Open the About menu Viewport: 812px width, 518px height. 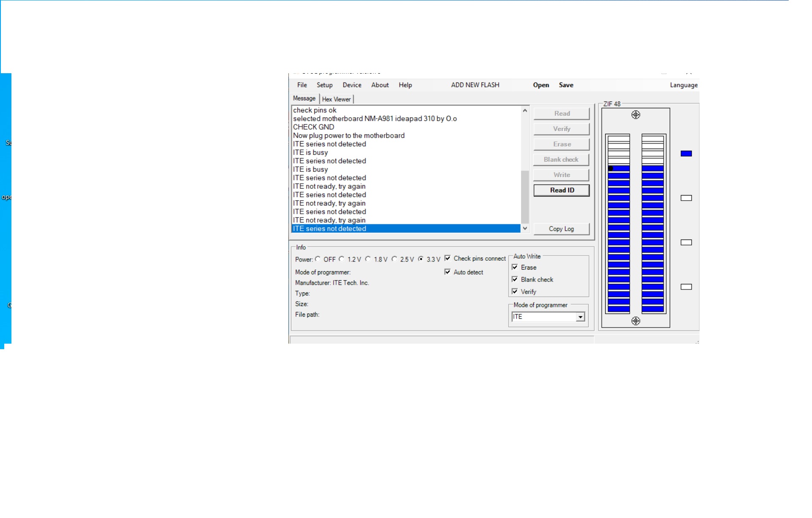380,85
